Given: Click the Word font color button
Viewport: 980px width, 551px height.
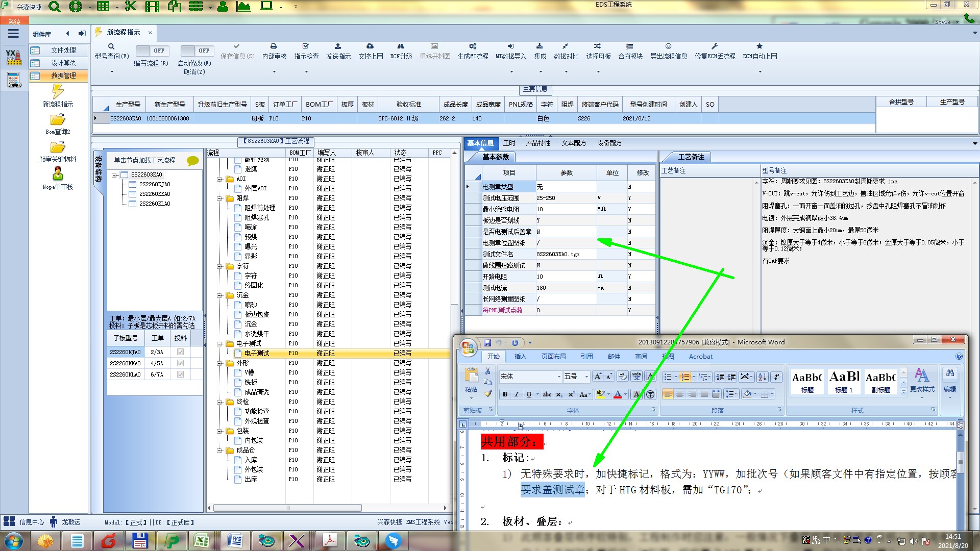Looking at the screenshot, I should (618, 394).
